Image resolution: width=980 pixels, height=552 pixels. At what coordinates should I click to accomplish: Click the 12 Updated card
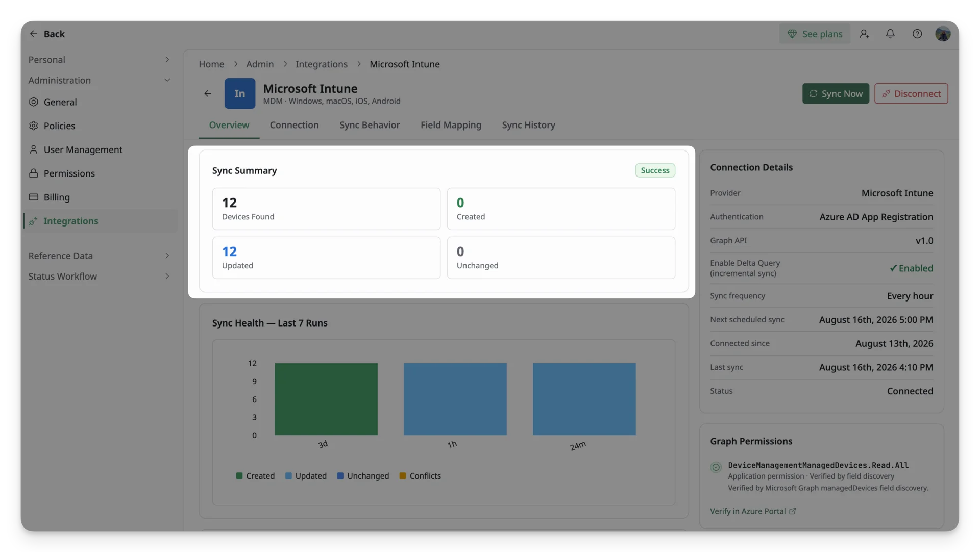point(326,258)
